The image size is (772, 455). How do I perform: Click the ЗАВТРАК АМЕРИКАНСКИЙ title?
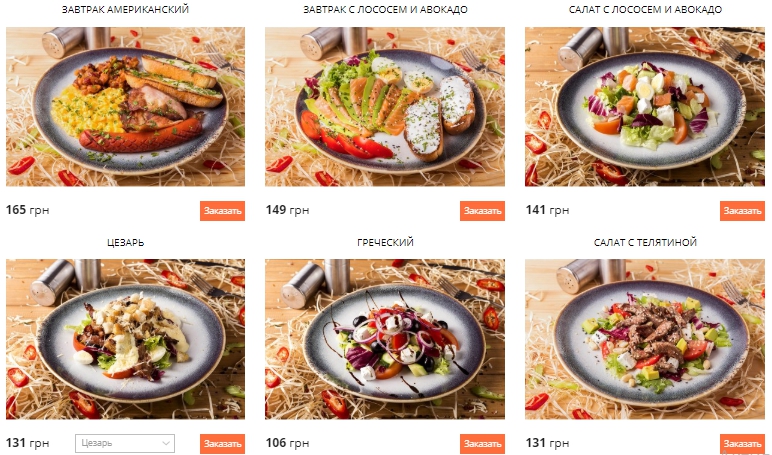125,9
